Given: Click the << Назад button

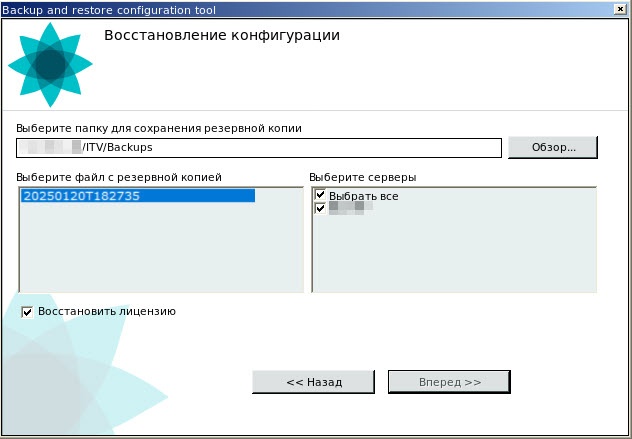Looking at the screenshot, I should pos(313,382).
